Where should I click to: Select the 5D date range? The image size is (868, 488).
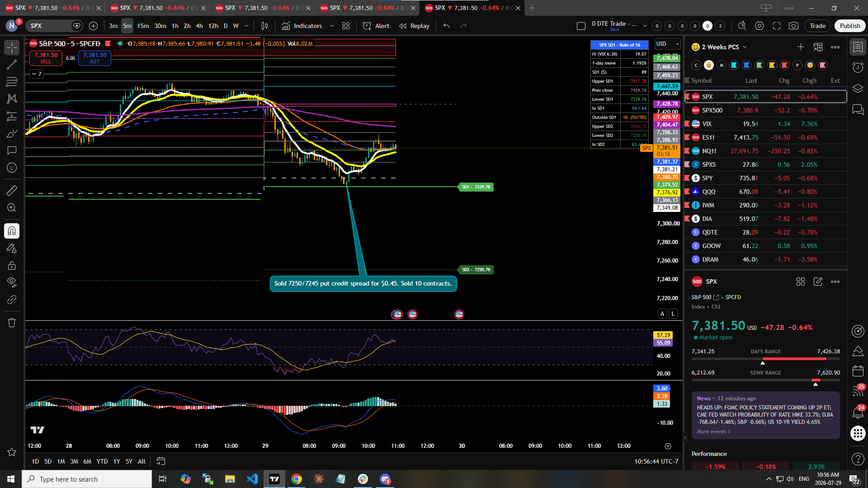coord(48,461)
